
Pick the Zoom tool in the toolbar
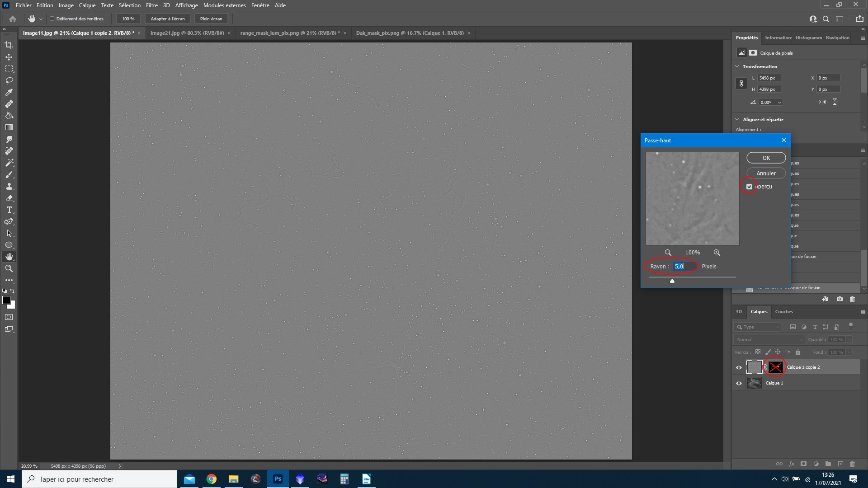click(9, 268)
